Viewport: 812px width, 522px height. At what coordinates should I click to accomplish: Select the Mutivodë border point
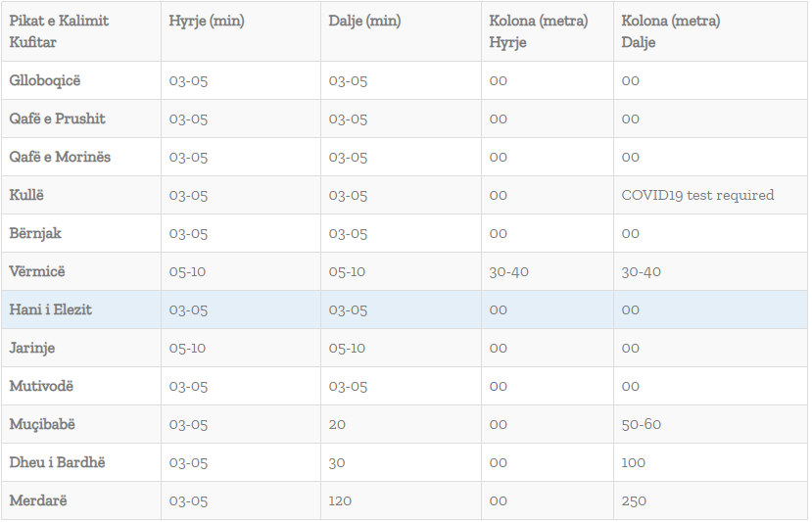click(x=41, y=386)
